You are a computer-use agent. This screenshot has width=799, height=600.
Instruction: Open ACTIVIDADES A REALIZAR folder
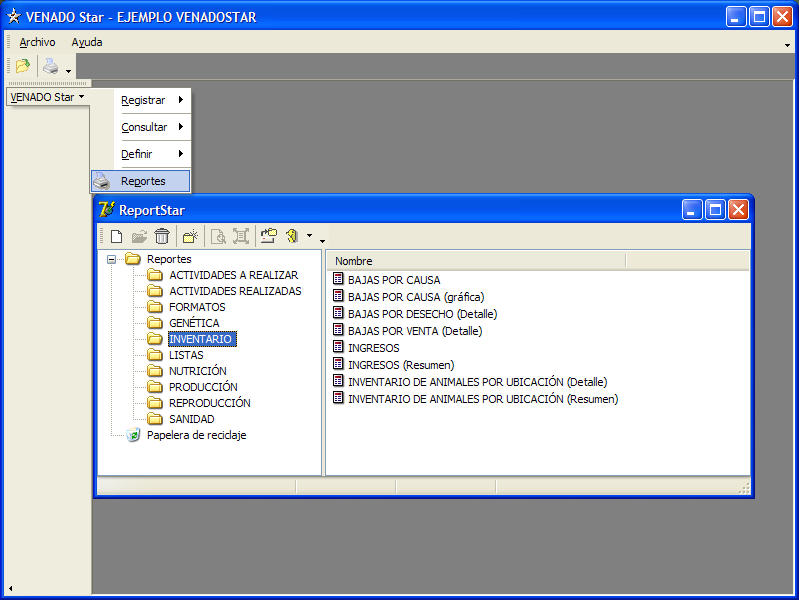[233, 275]
